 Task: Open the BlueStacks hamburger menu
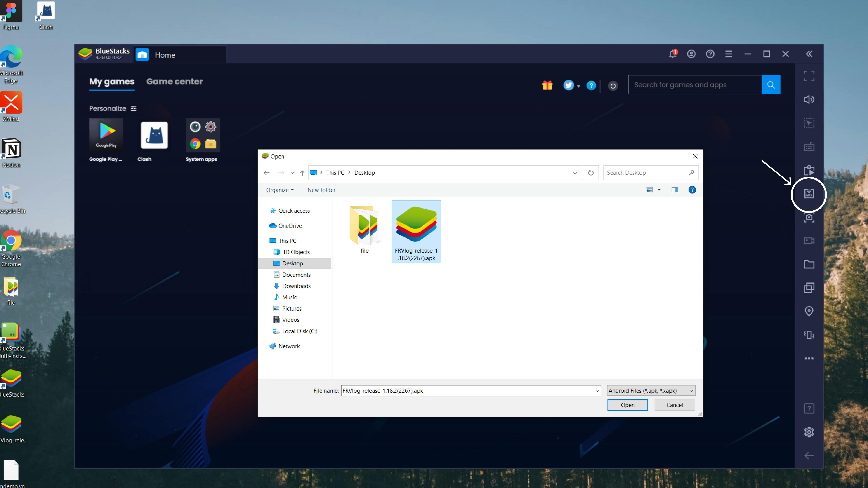click(729, 54)
